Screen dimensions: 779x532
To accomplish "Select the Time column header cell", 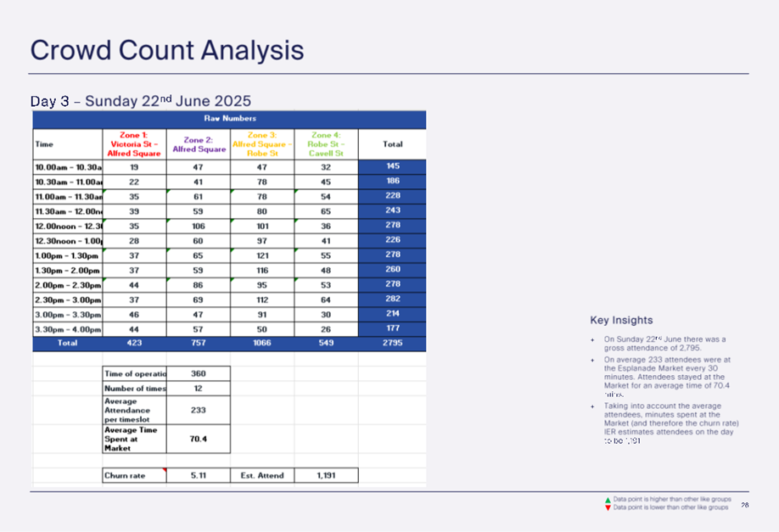I will [x=68, y=144].
